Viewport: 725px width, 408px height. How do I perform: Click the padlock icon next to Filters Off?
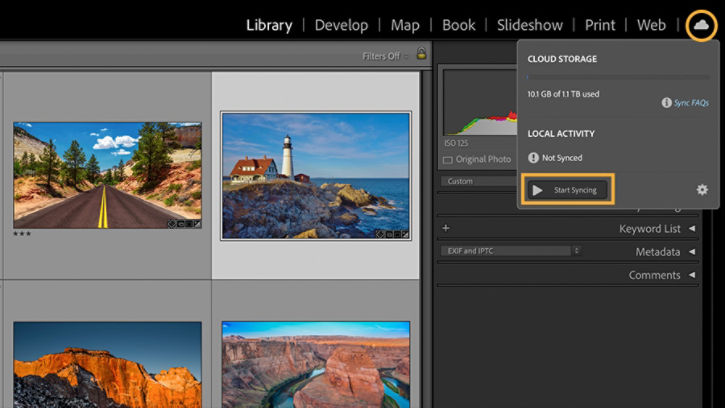[x=421, y=53]
